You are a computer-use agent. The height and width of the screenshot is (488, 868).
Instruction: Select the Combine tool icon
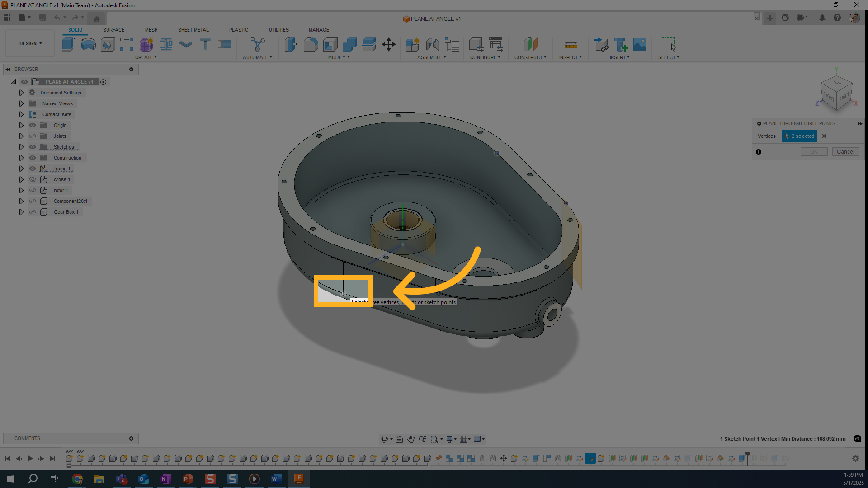[x=349, y=44]
